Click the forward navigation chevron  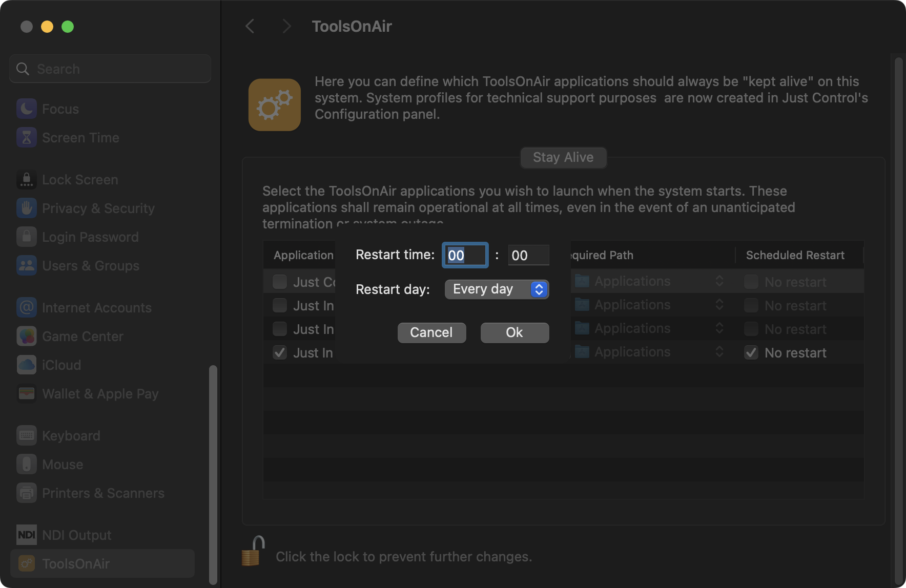pos(286,26)
